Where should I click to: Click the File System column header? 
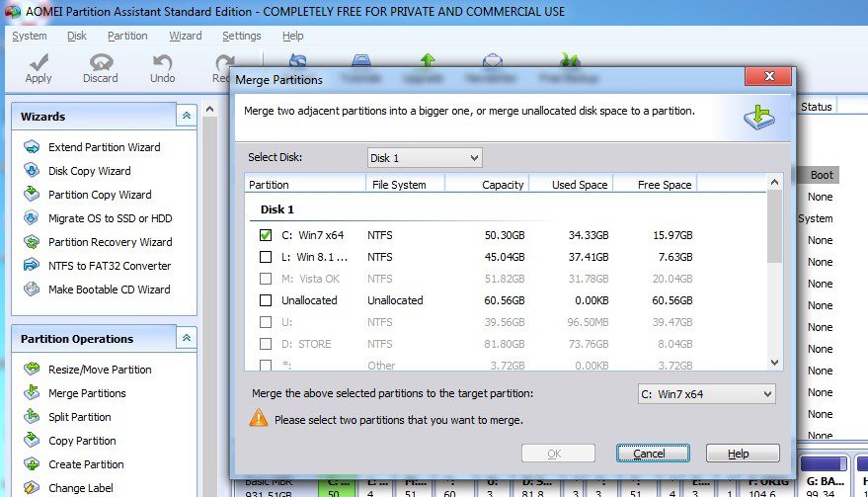(x=405, y=185)
